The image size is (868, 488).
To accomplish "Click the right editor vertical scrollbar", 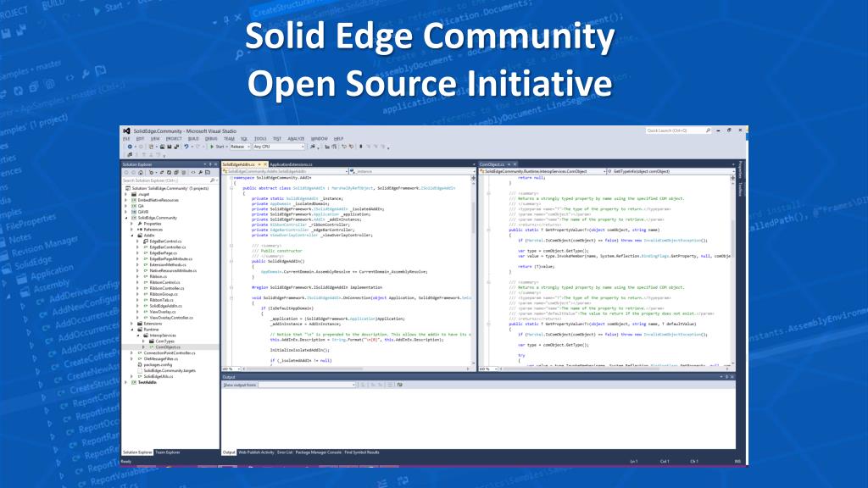I will point(732,271).
